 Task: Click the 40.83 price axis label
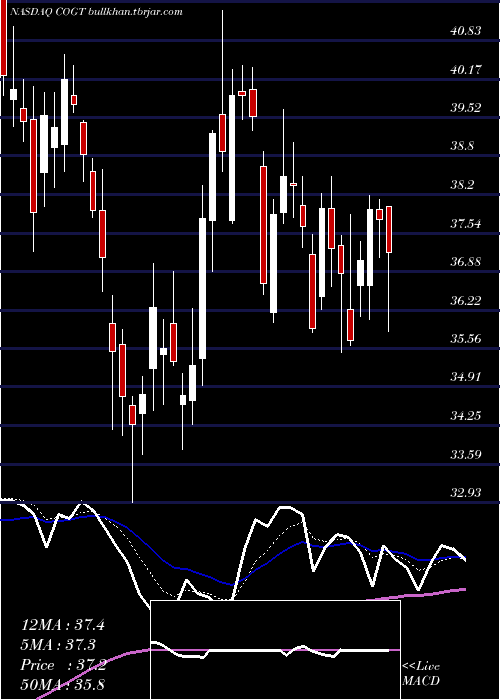(x=466, y=31)
